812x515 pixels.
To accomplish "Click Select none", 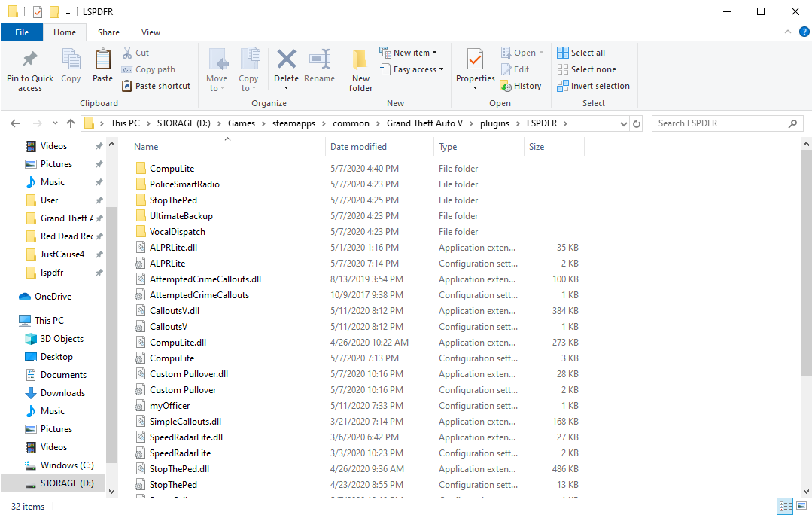I will tap(587, 69).
